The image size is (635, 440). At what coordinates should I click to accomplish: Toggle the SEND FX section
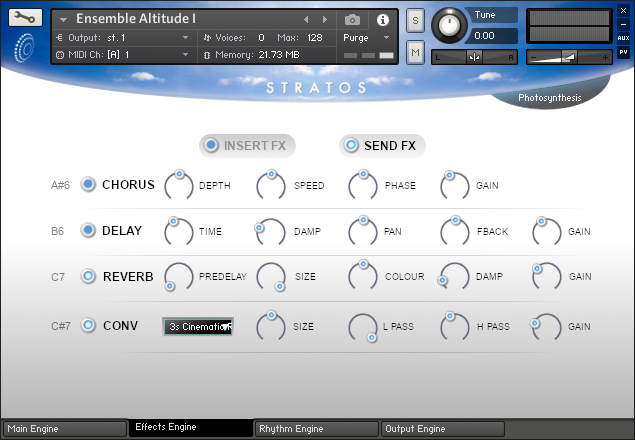point(382,145)
